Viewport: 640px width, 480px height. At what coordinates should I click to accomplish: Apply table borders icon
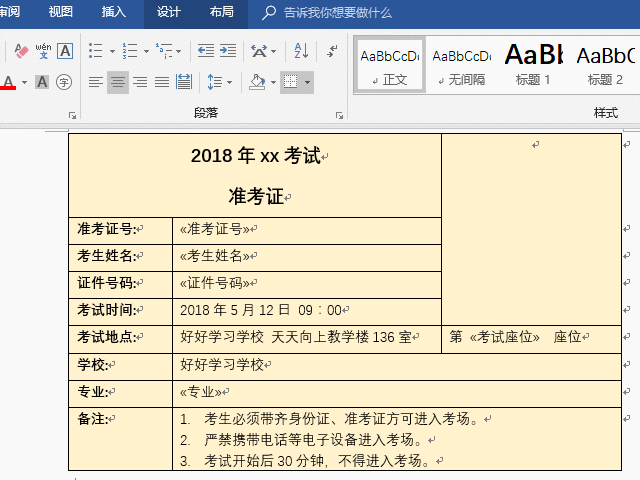tap(291, 82)
